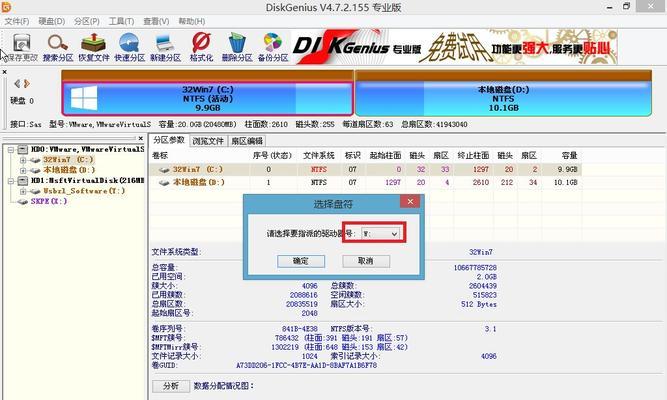Screen dimensions: 667x400
Task: Open the 工具(T) menu
Action: (x=121, y=21)
